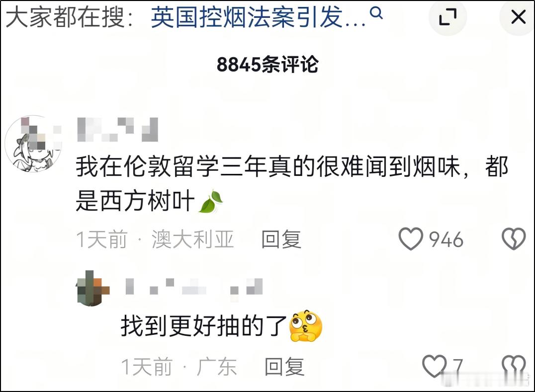Reply to the 找到更好抽的了 comment

[284, 367]
